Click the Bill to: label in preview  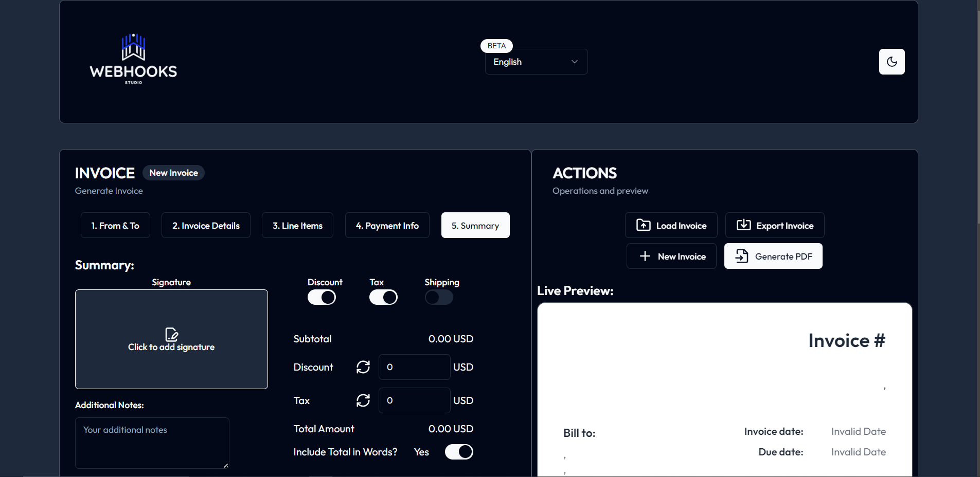pos(579,433)
